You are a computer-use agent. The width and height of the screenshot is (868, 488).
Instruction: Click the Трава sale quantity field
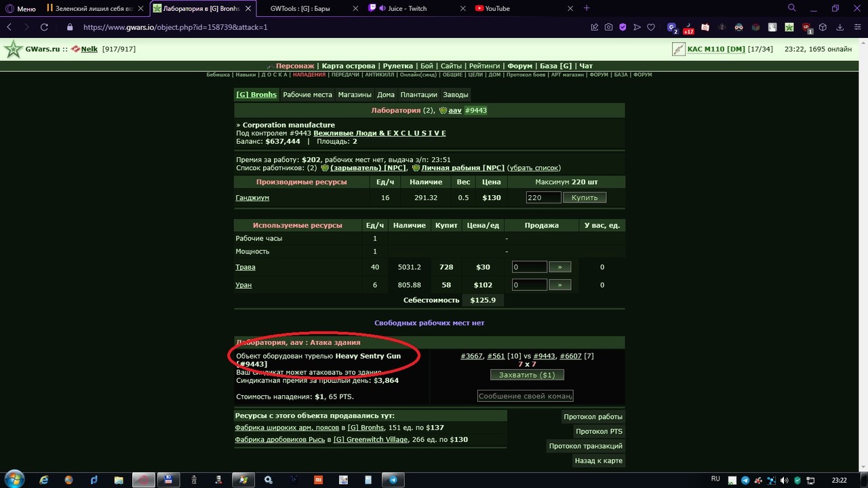coord(529,267)
